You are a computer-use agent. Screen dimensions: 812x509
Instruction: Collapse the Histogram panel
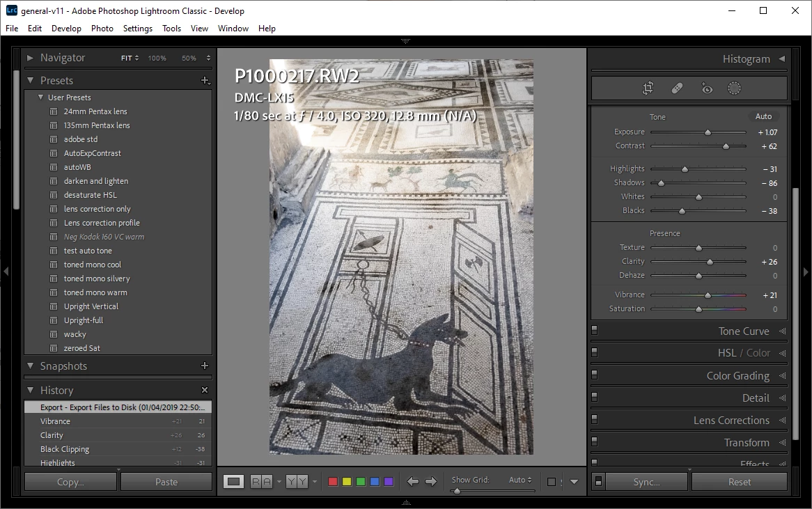click(x=782, y=59)
